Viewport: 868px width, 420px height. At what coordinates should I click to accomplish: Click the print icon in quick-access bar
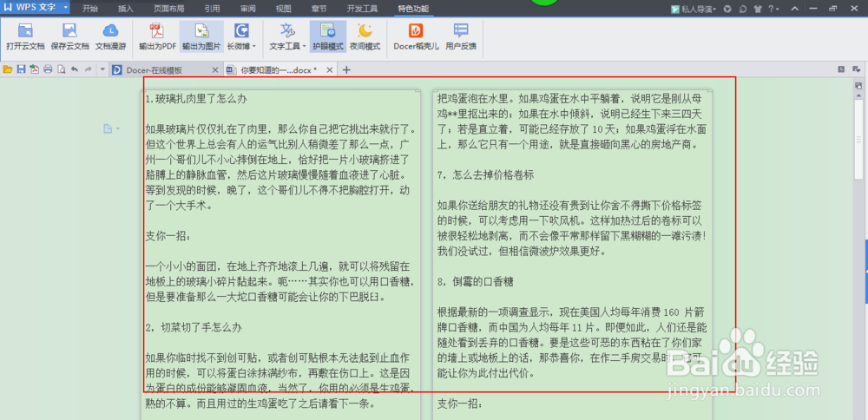[48, 69]
